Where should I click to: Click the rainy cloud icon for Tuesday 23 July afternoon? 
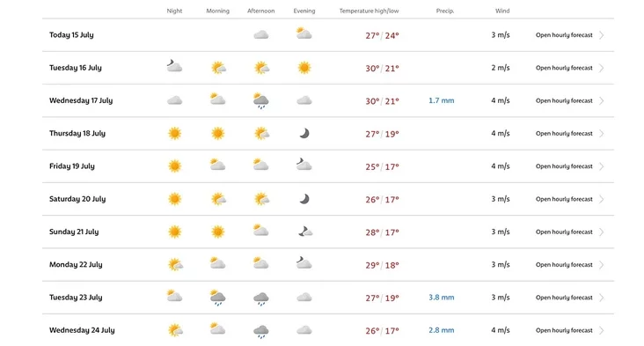[260, 298]
